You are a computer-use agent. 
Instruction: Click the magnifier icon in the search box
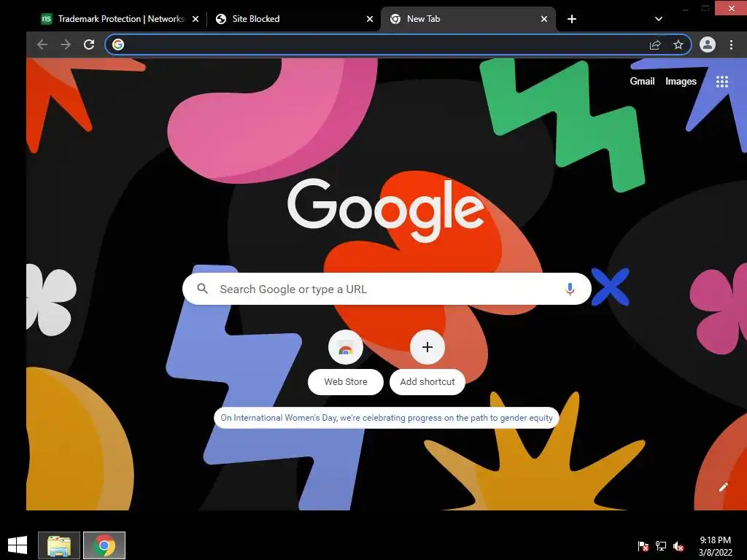point(203,289)
